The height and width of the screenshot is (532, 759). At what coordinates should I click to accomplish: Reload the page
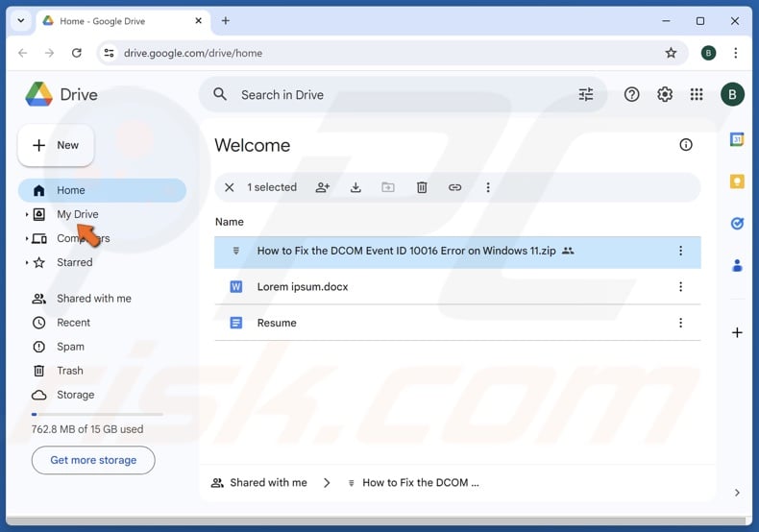pos(77,53)
